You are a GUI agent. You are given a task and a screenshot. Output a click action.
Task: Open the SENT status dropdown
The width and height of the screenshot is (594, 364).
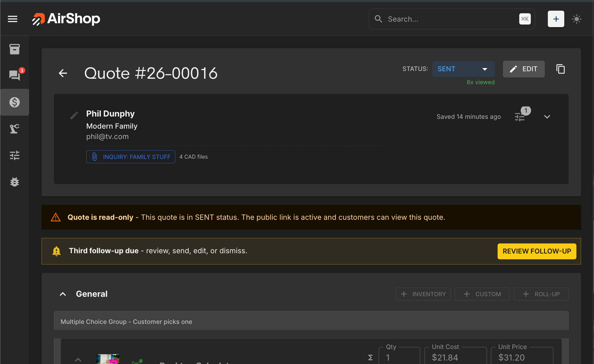click(x=463, y=69)
